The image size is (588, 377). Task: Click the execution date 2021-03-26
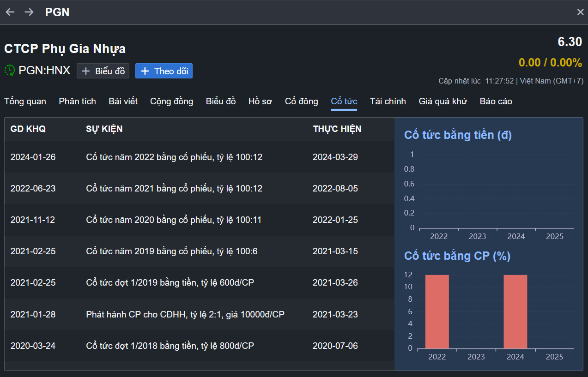tap(335, 282)
